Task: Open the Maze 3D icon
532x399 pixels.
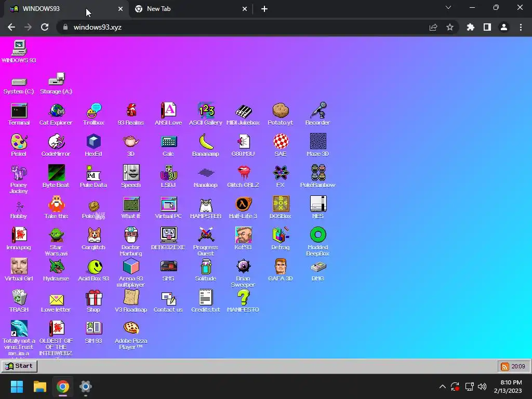Action: pyautogui.click(x=318, y=145)
